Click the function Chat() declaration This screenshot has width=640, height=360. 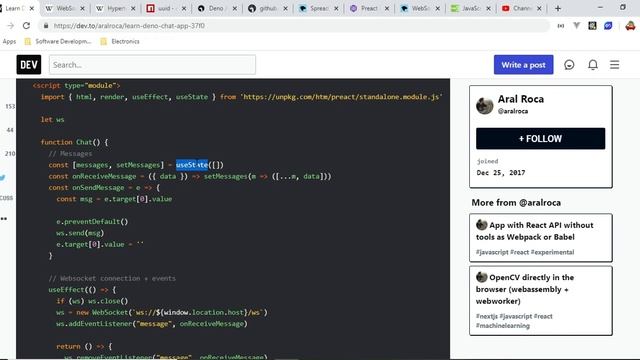[x=74, y=142]
